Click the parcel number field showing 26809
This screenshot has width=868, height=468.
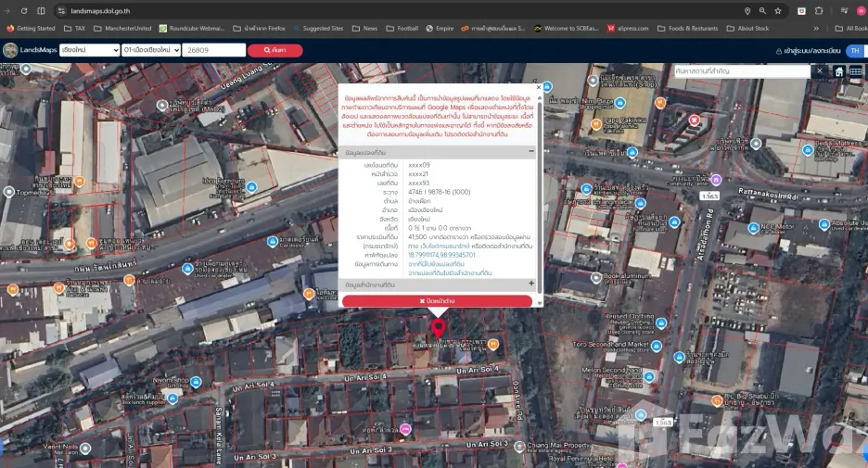coord(213,50)
